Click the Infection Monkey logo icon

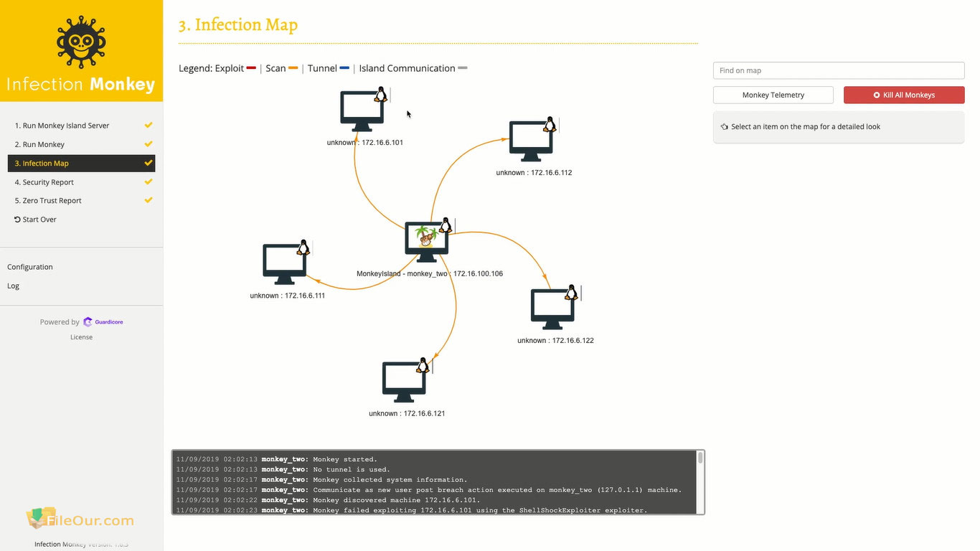[x=81, y=41]
